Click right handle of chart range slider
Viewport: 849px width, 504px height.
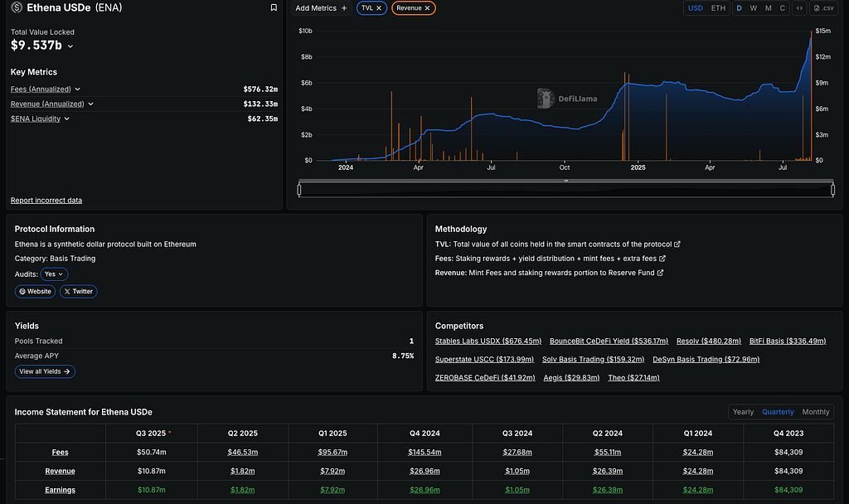click(x=832, y=190)
